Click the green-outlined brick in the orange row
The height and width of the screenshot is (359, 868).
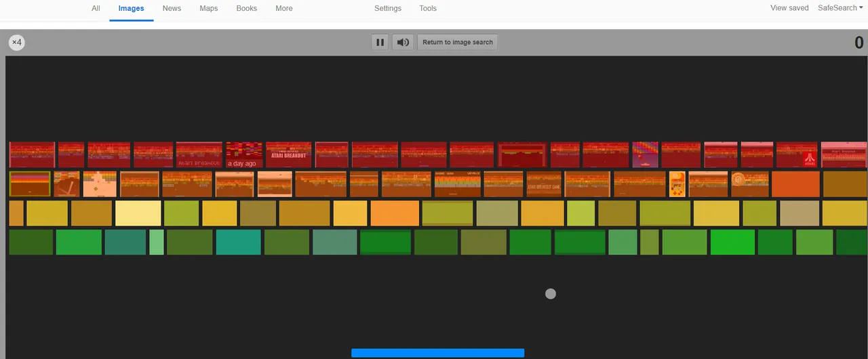point(30,184)
